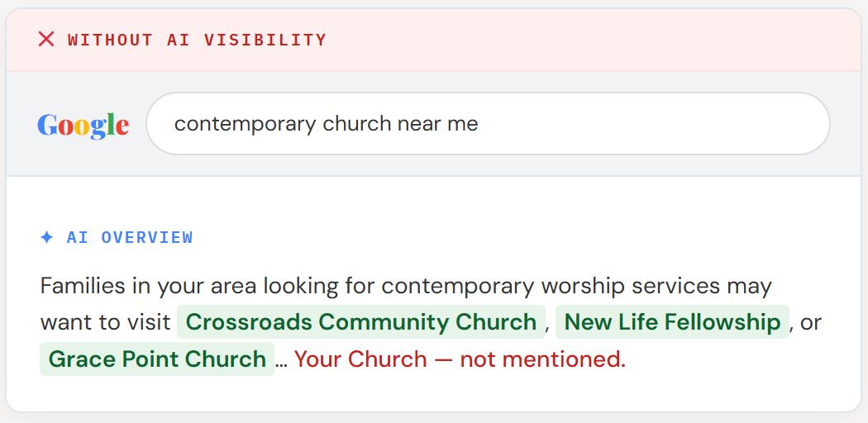Screen dimensions: 868x423
Task: Click the red "Your Church — not mentioned" text
Action: [460, 359]
